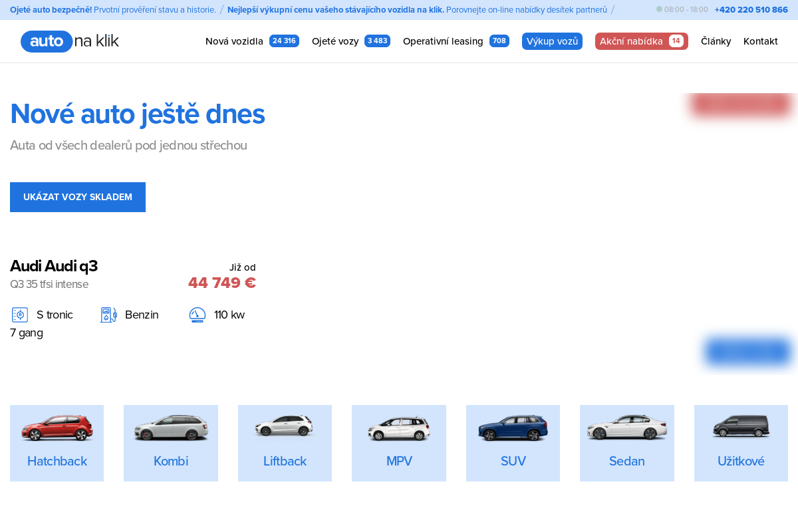This screenshot has width=798, height=532.
Task: Click the speedometer icon beside 110 kw
Action: 198,315
